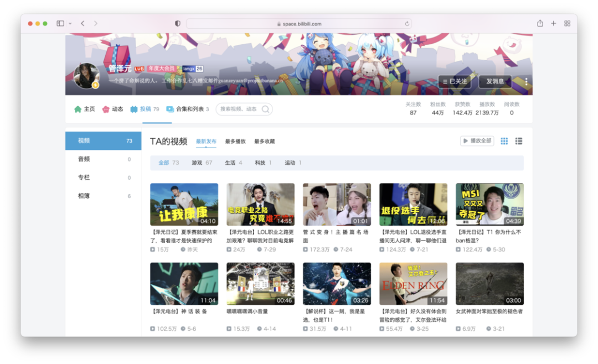Toggle the Safari sidebar button
The image size is (598, 364).
pyautogui.click(x=60, y=23)
